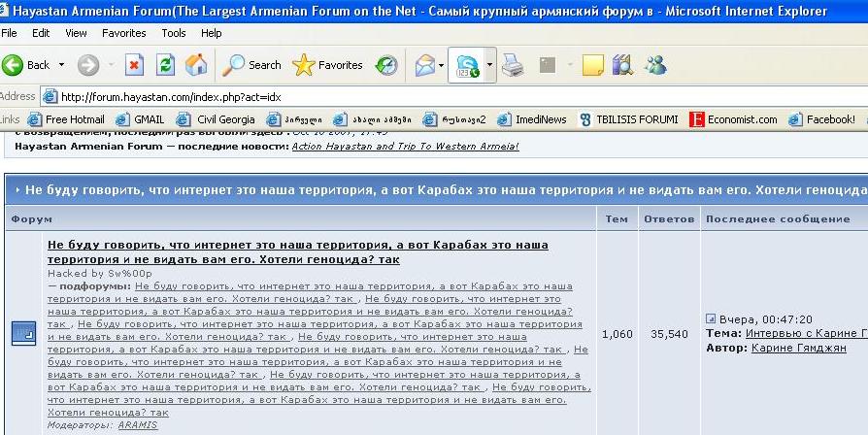Viewport: 868px width, 435px height.
Task: Click the Тем column header
Action: (x=617, y=219)
